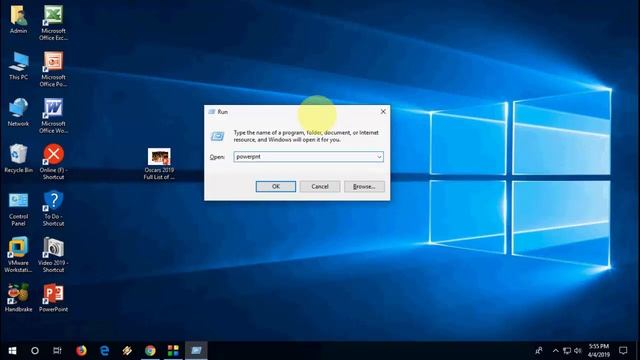Launch Firefox from the taskbar
The width and height of the screenshot is (640, 360).
click(81, 351)
